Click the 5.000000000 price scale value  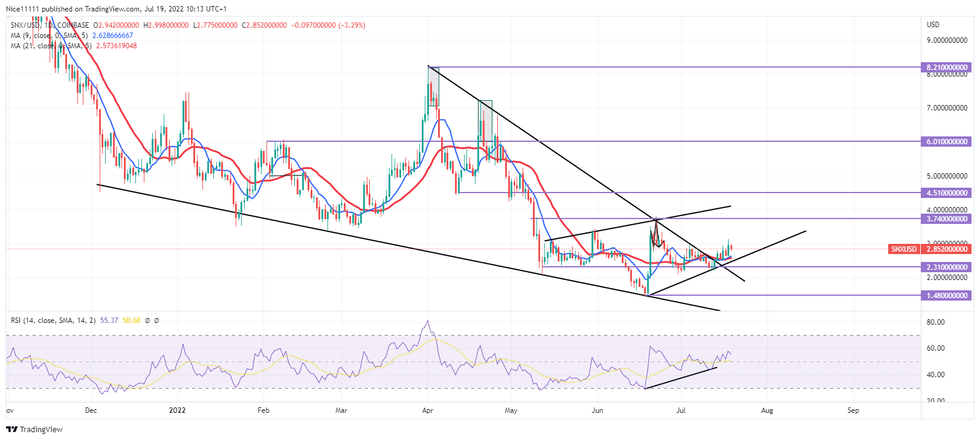coord(947,176)
